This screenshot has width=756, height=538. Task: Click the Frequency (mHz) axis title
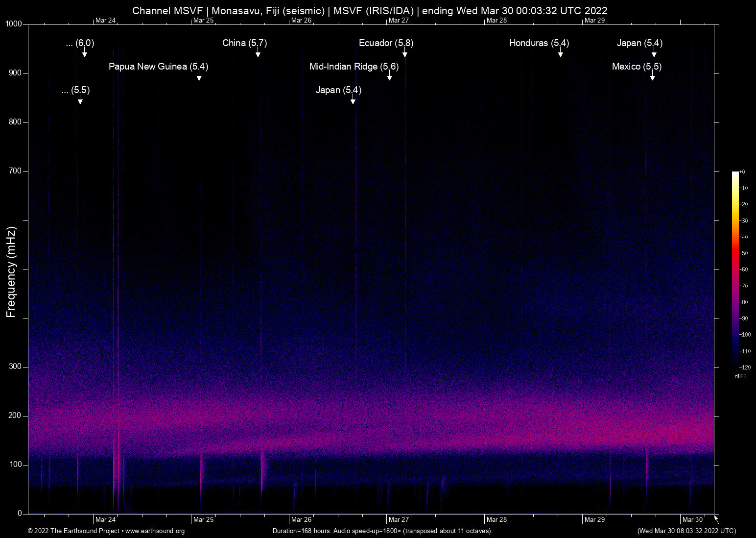click(x=11, y=272)
